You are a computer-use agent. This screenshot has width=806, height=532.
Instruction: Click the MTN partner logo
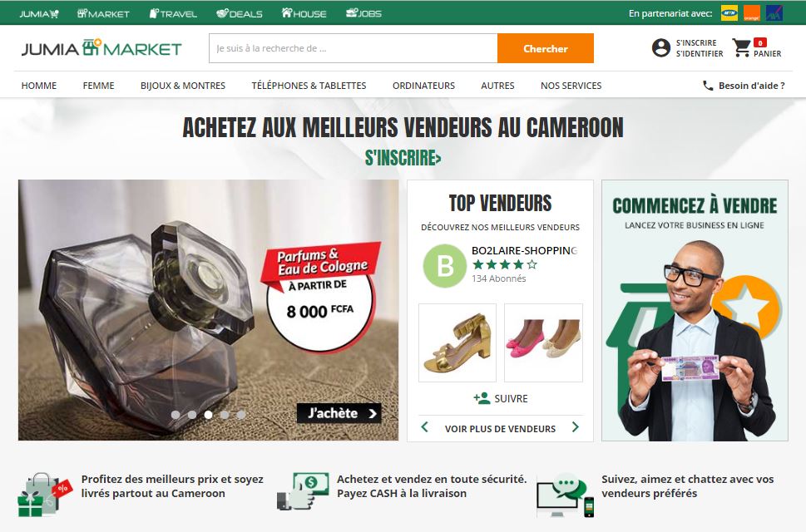point(729,13)
